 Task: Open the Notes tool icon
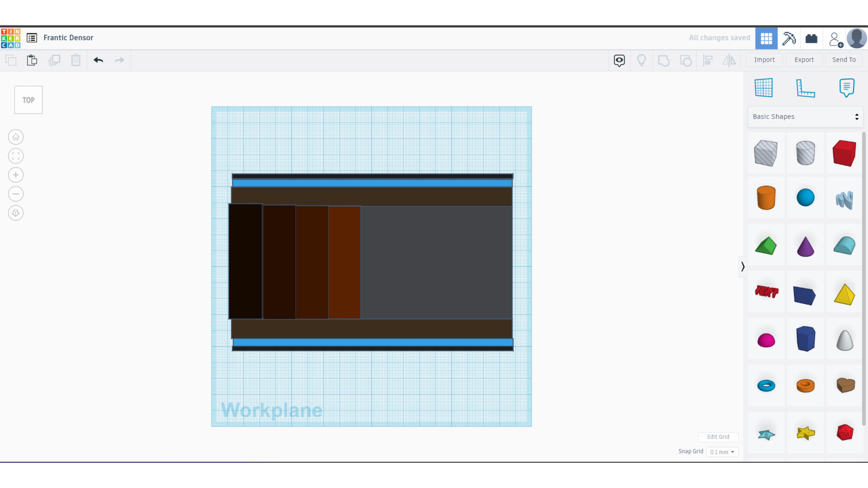click(846, 88)
